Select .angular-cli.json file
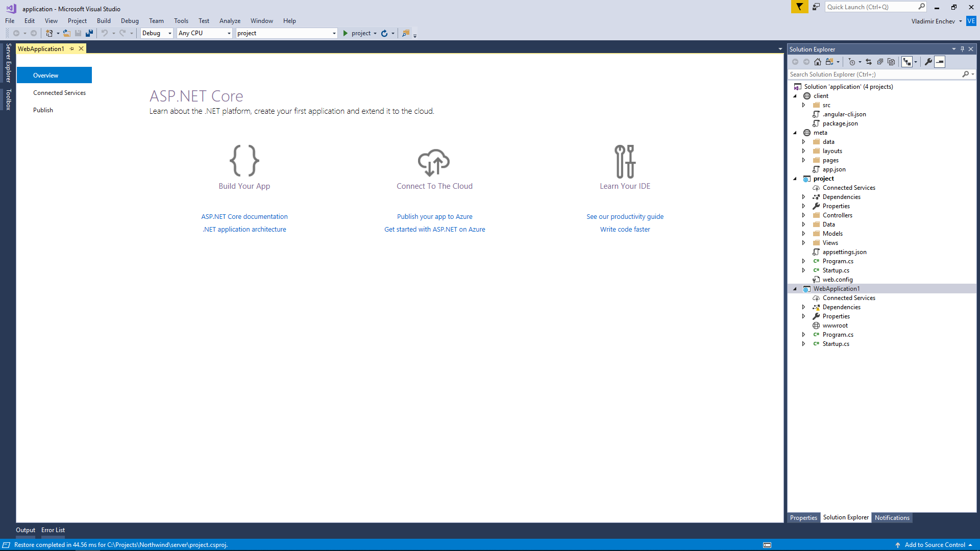The image size is (980, 551). [x=844, y=114]
